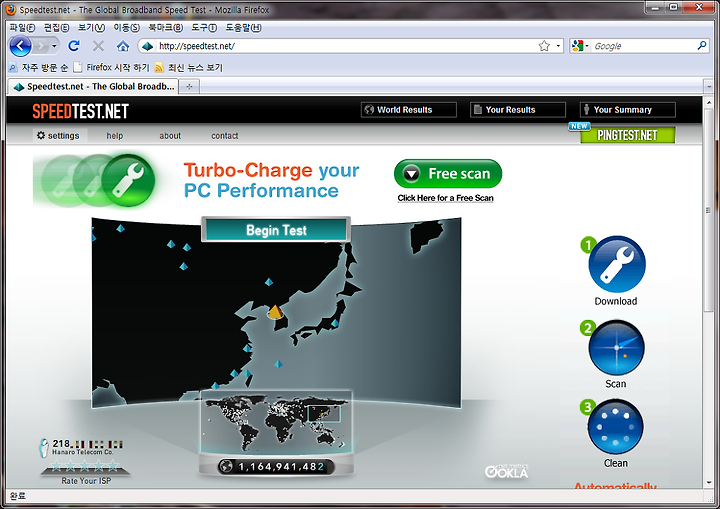Open a new tab with plus button
Image resolution: width=720 pixels, height=509 pixels.
pyautogui.click(x=189, y=86)
